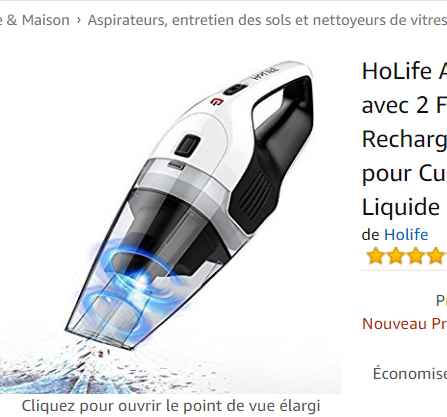Click the title line starting with "Recharg"

coord(404,139)
